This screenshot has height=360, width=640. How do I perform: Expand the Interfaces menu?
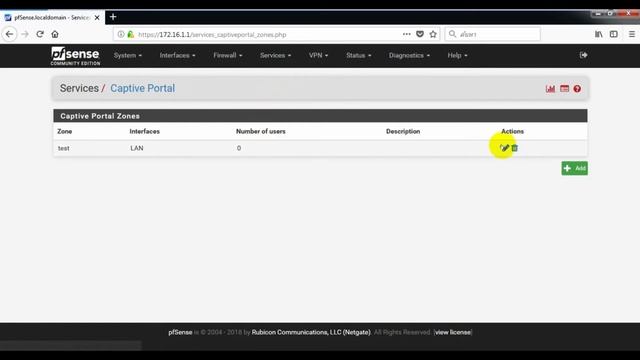pos(177,55)
